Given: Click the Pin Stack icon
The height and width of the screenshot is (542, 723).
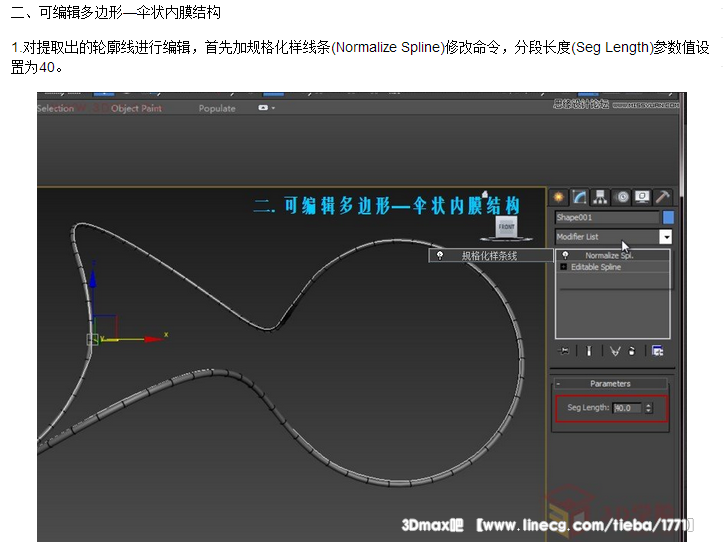Looking at the screenshot, I should pos(565,351).
